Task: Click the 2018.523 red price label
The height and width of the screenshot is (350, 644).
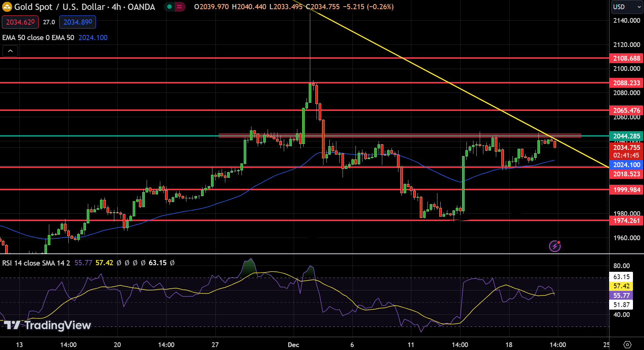Action: (626, 174)
